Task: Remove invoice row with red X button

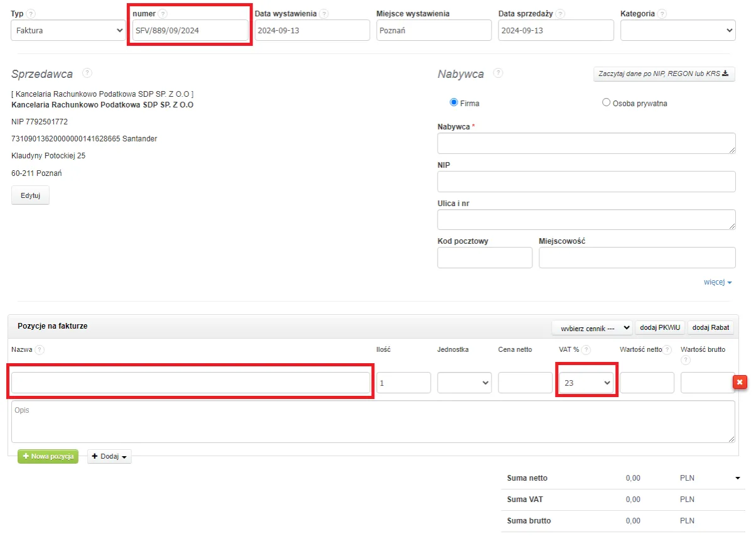Action: click(740, 382)
